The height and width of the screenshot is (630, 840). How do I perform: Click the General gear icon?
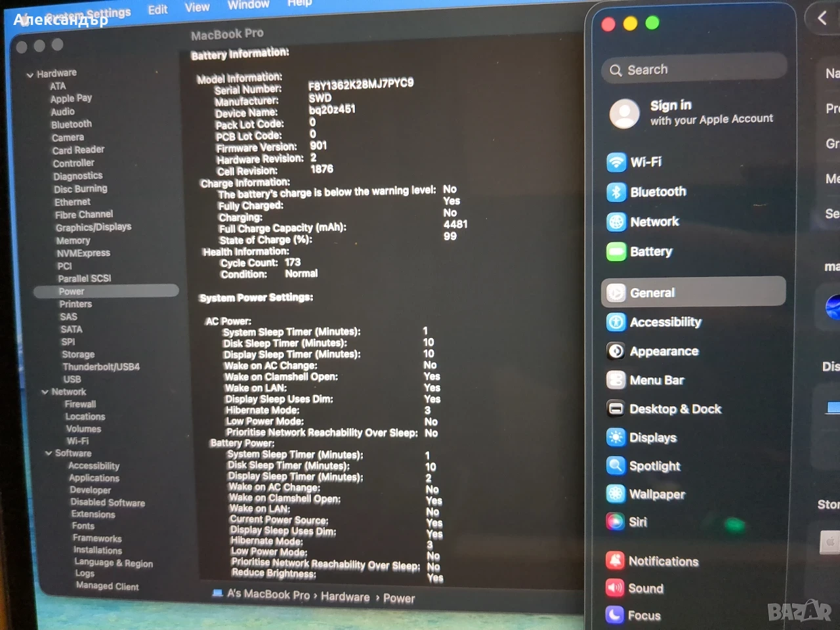(616, 293)
